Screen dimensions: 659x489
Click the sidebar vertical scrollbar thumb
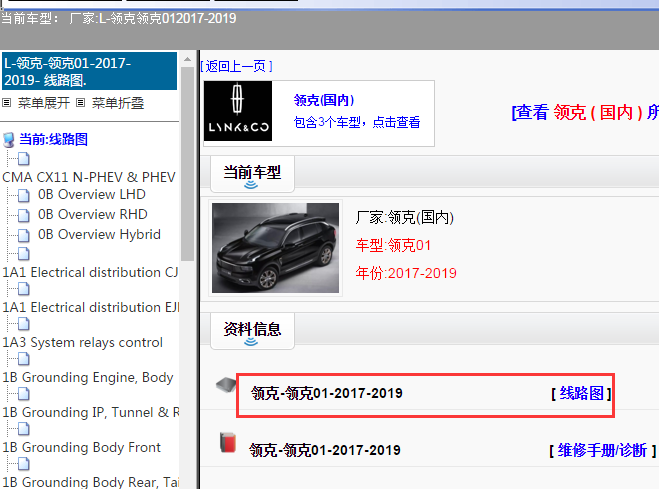[187, 163]
